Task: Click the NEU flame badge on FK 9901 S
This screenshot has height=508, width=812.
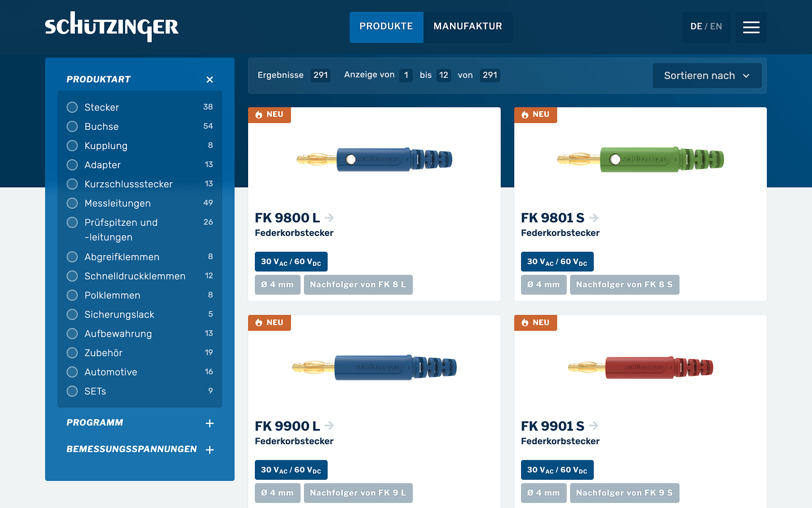Action: [x=536, y=323]
